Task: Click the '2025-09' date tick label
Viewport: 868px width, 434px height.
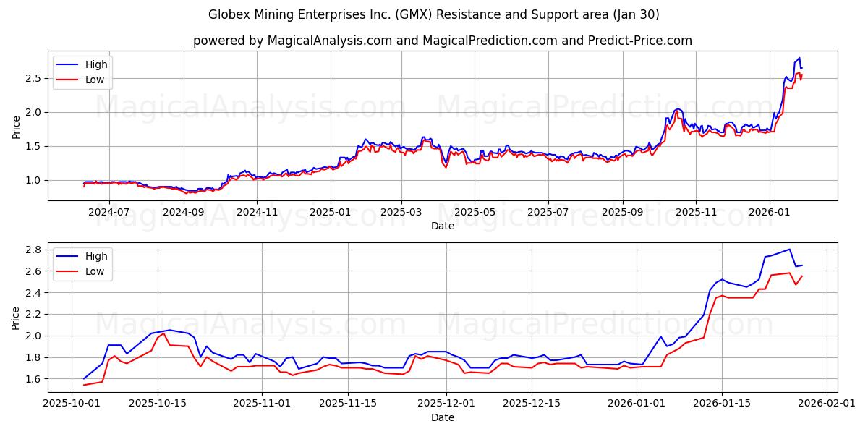Action: [x=622, y=213]
